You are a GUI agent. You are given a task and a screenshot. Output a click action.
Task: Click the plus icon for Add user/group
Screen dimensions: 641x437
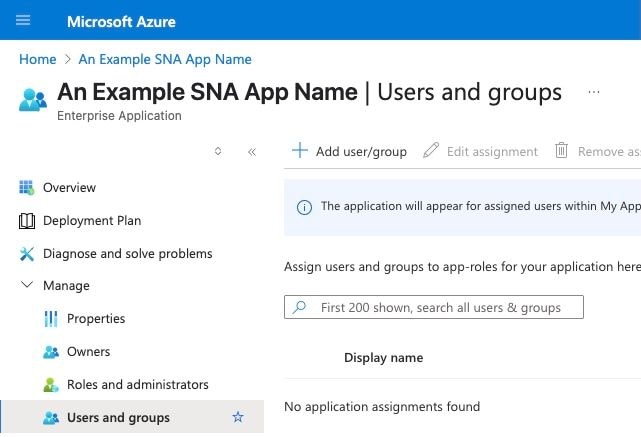coord(300,150)
